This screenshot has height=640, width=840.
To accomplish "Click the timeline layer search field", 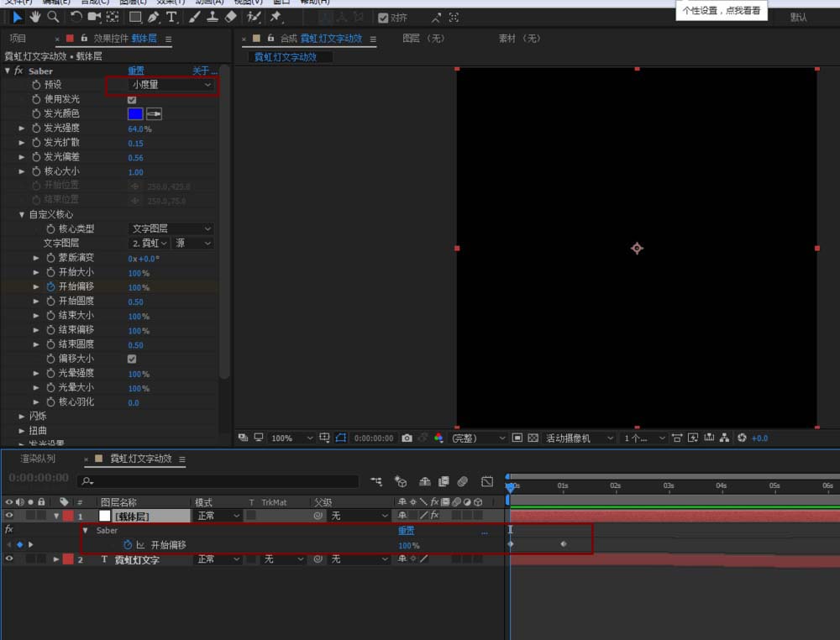I will 218,481.
